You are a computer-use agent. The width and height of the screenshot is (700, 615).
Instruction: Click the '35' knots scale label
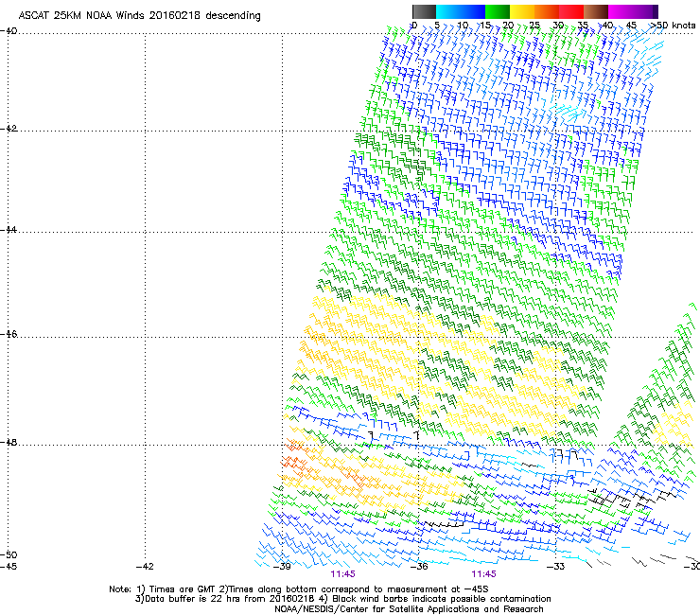point(583,26)
